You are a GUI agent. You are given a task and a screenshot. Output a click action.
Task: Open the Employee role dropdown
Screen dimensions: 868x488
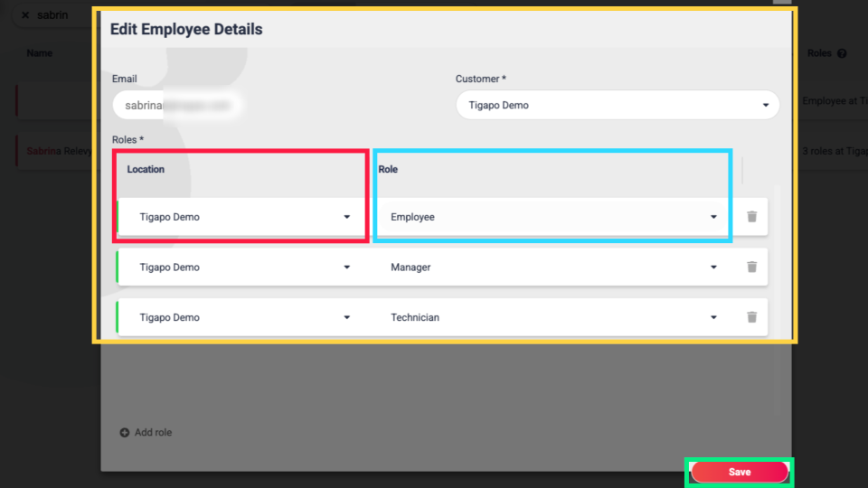[552, 217]
